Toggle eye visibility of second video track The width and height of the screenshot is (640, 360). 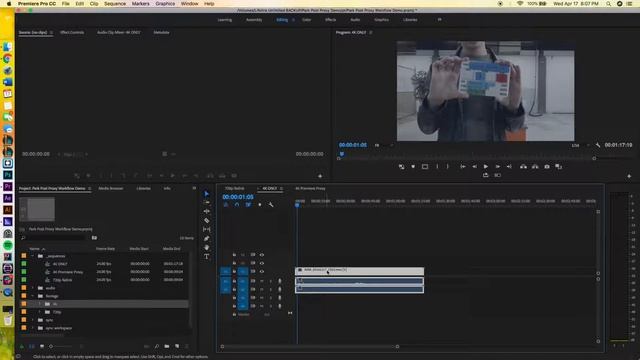(x=262, y=263)
